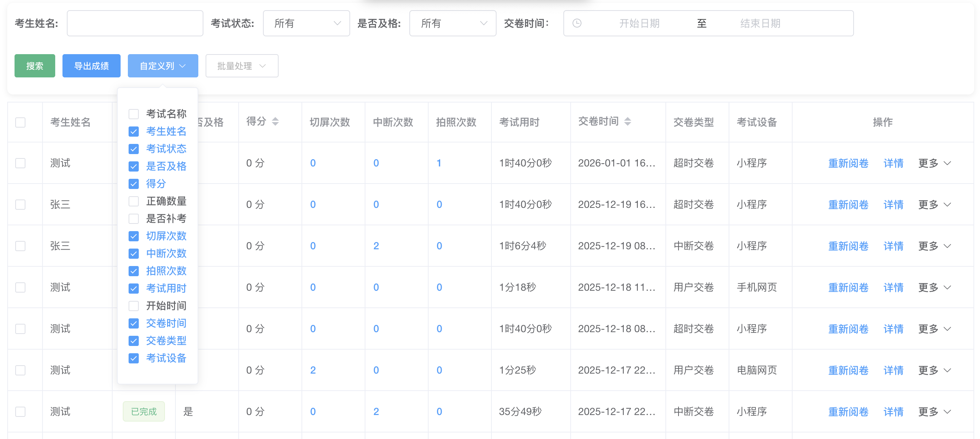The width and height of the screenshot is (980, 439).
Task: Toggle the select-all checkbox in table header
Action: coord(21,122)
